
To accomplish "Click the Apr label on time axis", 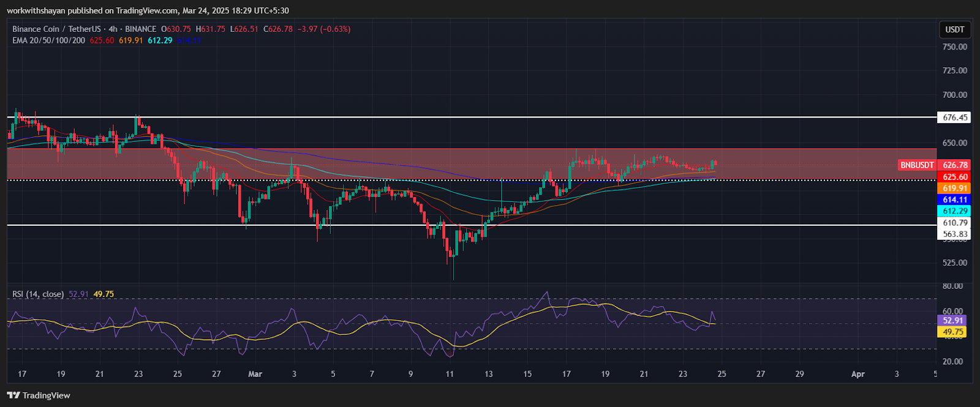I will [x=858, y=374].
